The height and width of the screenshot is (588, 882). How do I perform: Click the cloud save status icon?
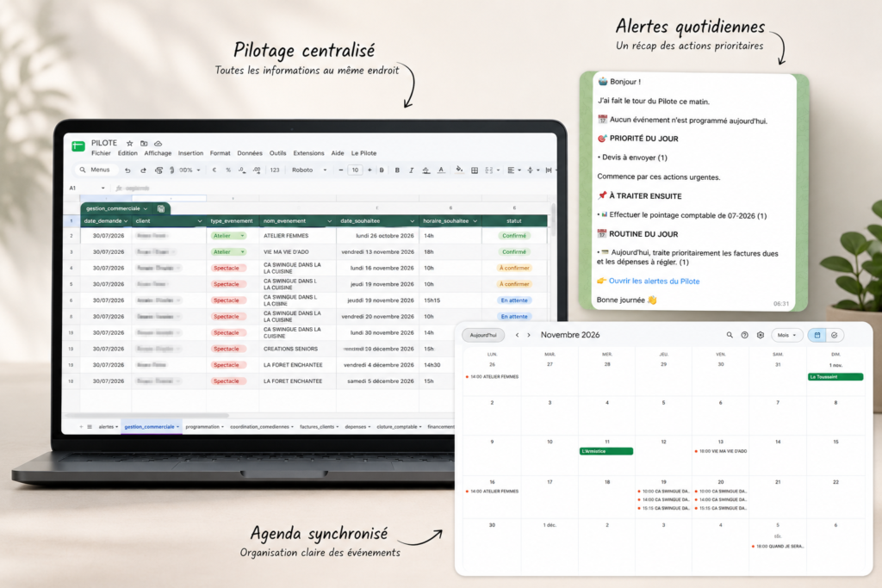[x=158, y=144]
